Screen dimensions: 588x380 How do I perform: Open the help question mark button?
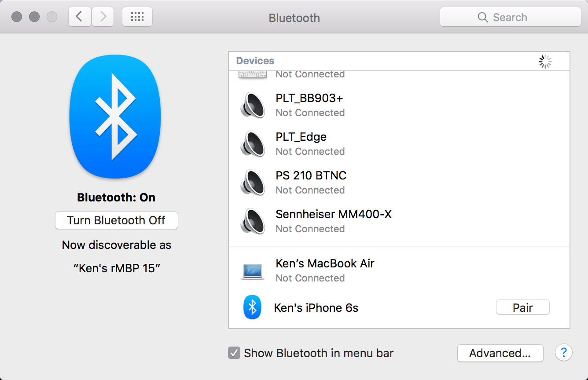564,352
